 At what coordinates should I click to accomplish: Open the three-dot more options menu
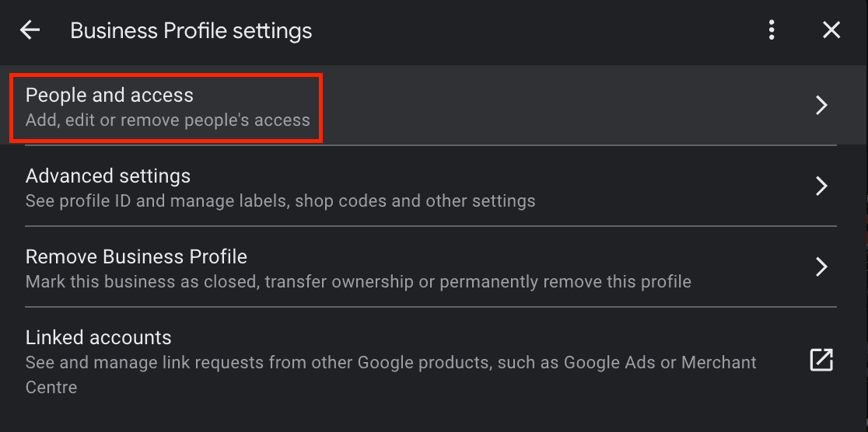pos(772,30)
